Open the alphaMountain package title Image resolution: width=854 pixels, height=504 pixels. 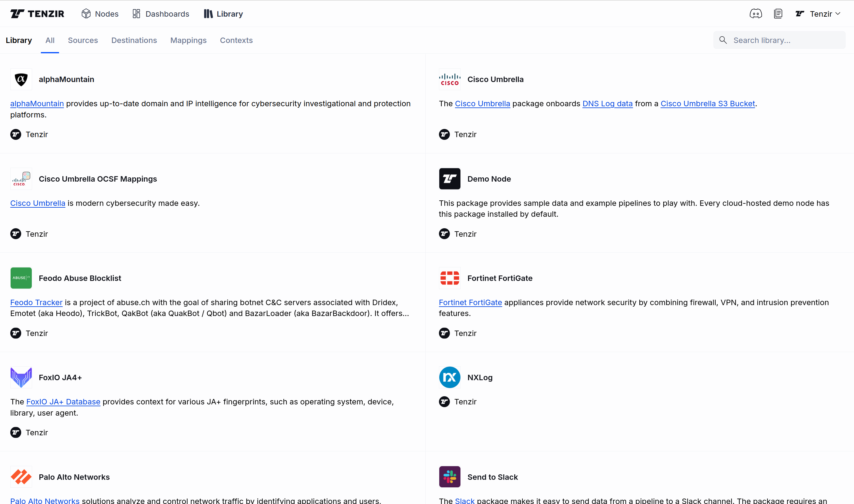67,80
